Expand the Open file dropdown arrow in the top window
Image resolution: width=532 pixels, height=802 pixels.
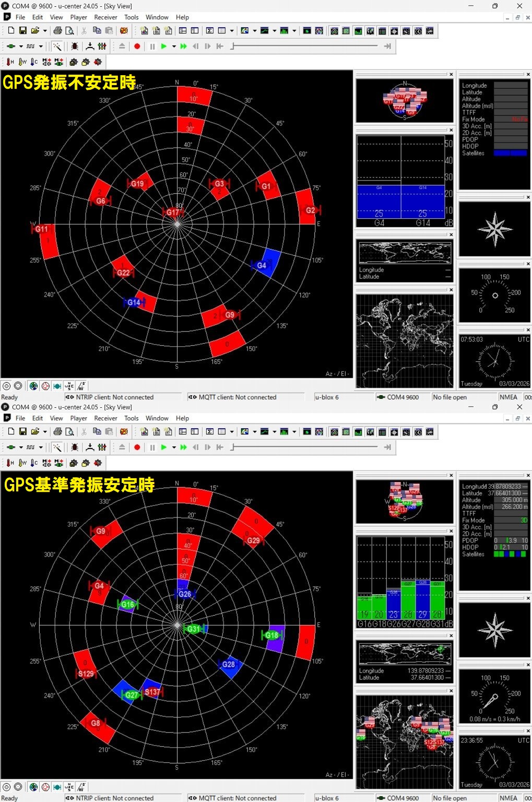click(x=45, y=31)
